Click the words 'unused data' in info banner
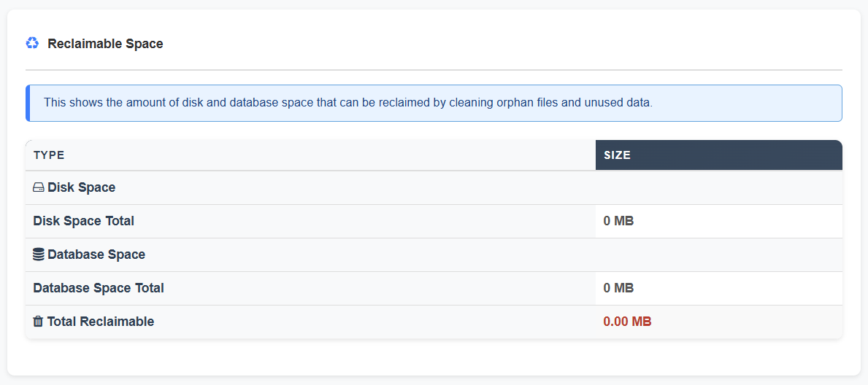868x385 pixels. click(618, 103)
